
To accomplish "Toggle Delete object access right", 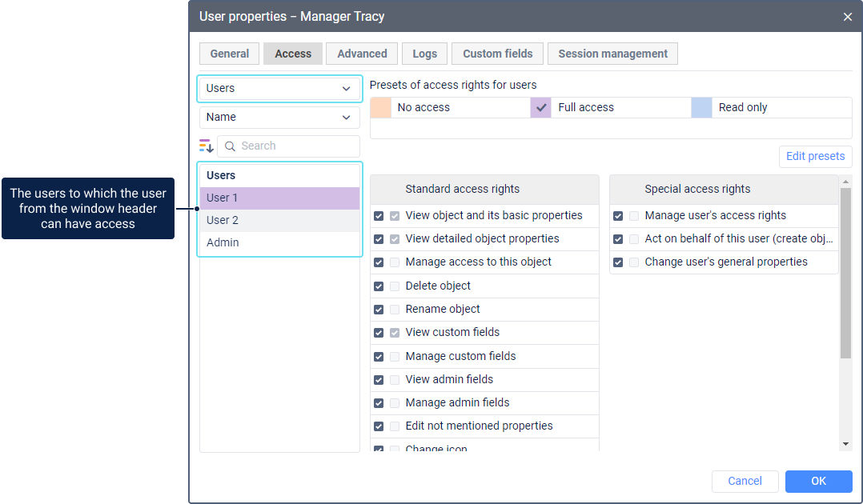I will (x=379, y=286).
